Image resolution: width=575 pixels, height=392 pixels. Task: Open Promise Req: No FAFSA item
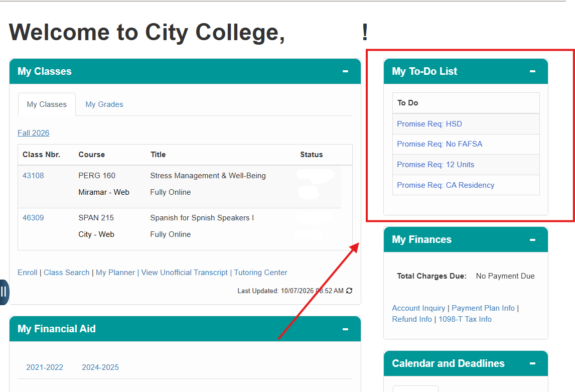tap(440, 144)
